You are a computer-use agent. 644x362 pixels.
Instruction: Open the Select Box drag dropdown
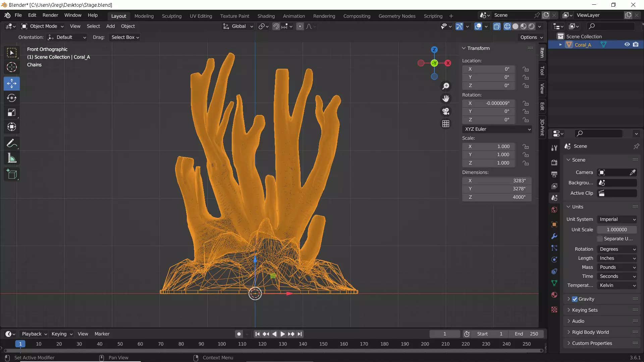[125, 37]
